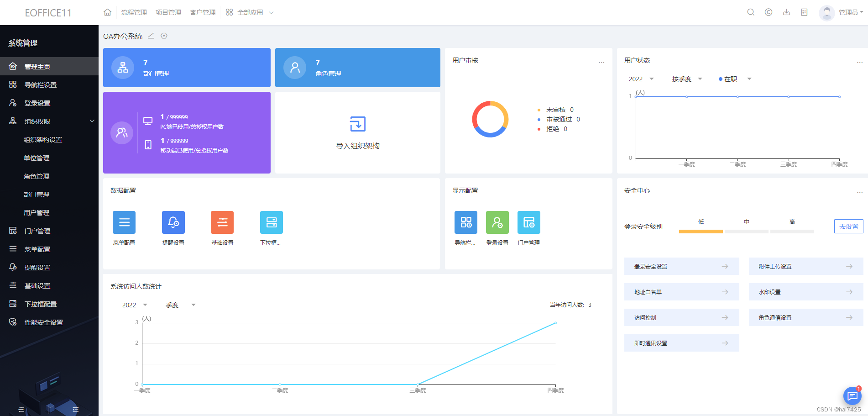This screenshot has width=868, height=416.
Task: Click the 去设置 button in 安全中心
Action: 848,226
